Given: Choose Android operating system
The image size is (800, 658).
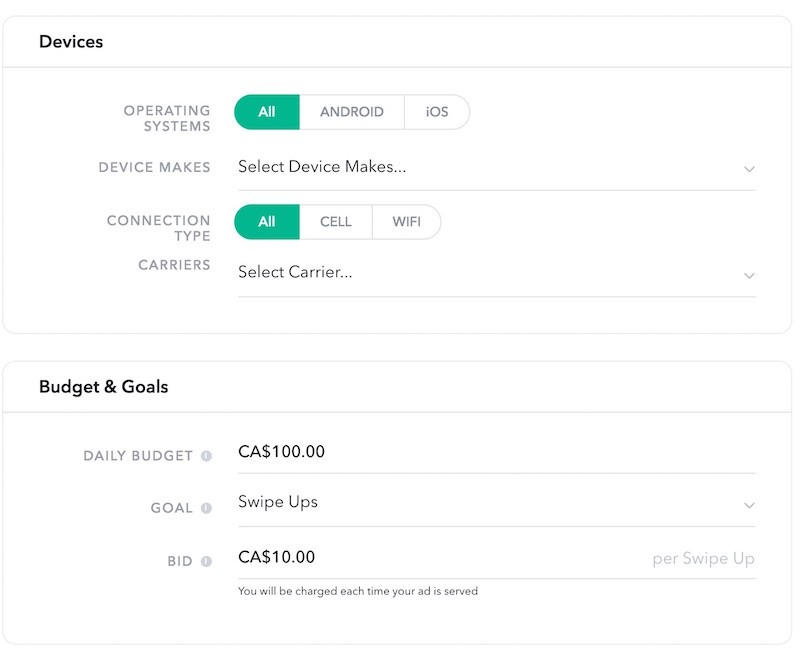Looking at the screenshot, I should coord(352,112).
